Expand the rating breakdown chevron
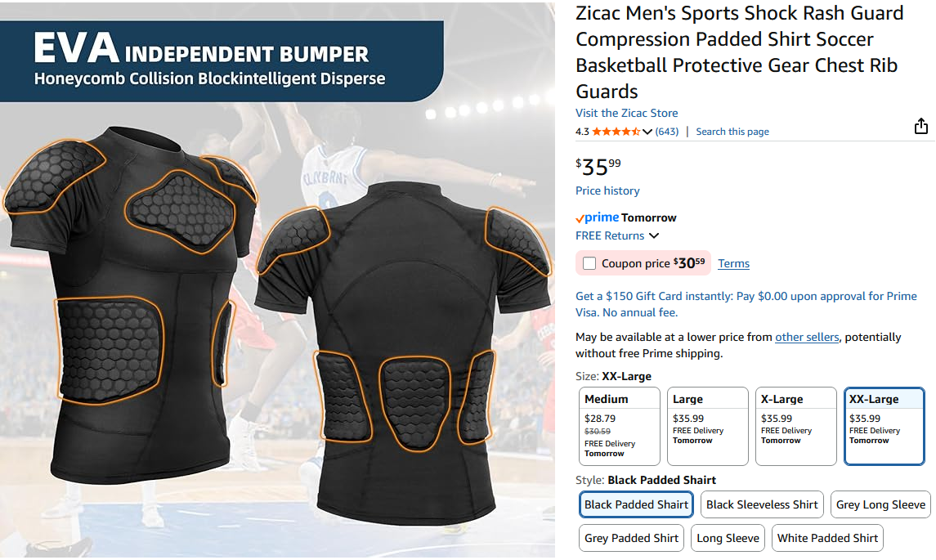 click(647, 132)
